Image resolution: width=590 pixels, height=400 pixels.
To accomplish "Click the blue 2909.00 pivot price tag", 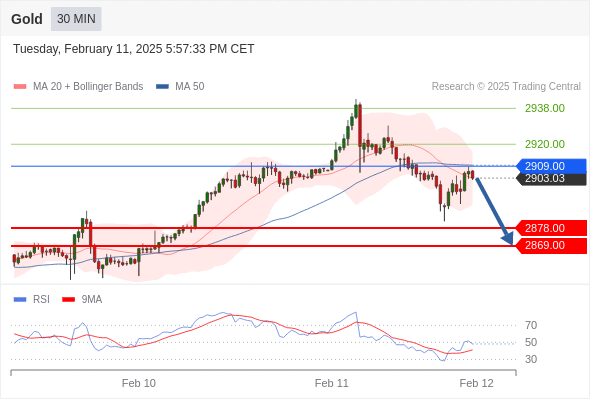I will click(x=551, y=166).
